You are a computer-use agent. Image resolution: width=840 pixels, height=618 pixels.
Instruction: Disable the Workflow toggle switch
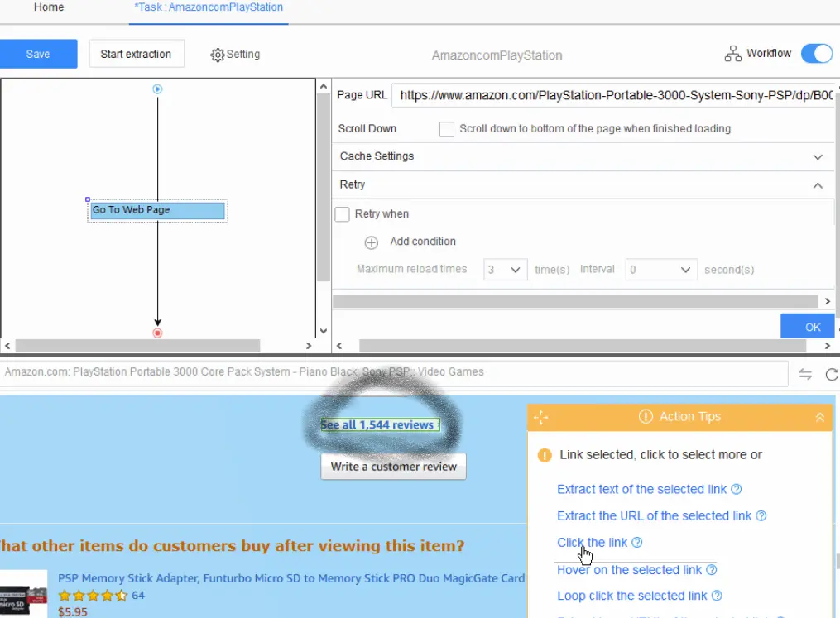pos(816,53)
